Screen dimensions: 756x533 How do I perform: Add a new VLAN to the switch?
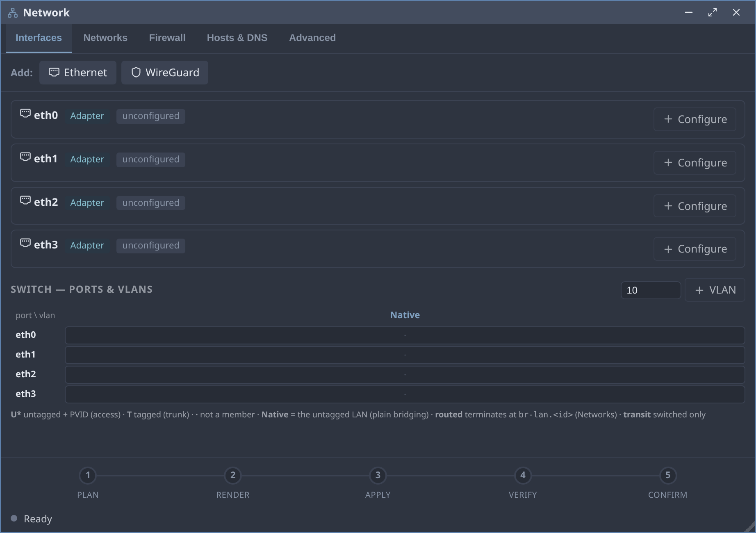715,290
